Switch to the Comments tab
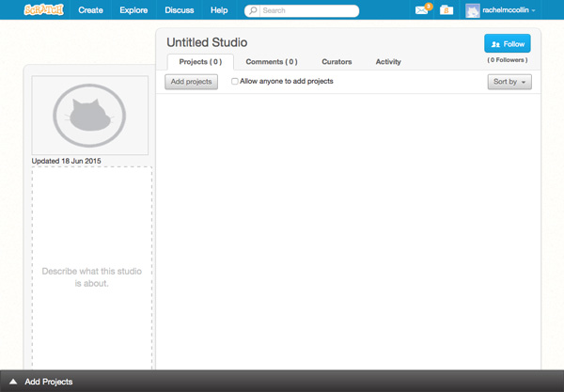564x392 pixels. pos(272,62)
